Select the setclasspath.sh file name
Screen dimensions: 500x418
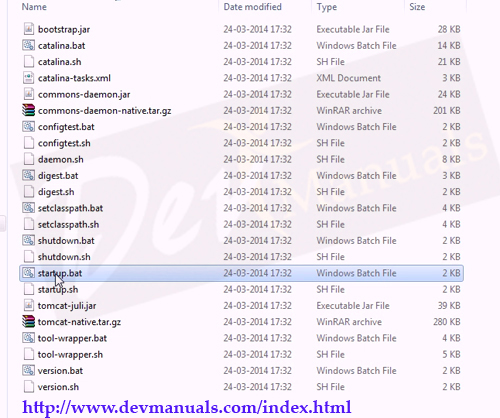[x=68, y=224]
